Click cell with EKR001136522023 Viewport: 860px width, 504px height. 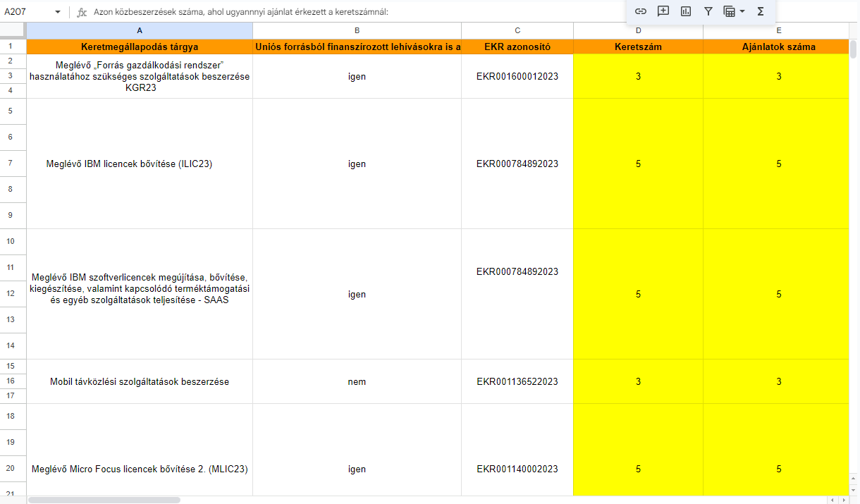[517, 381]
